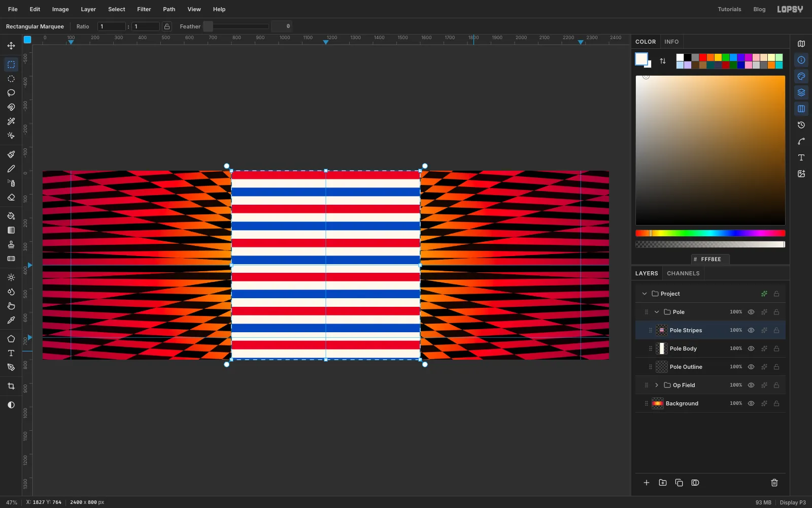Screen dimensions: 812x508
Task: Collapse the Pole group
Action: [x=657, y=312]
